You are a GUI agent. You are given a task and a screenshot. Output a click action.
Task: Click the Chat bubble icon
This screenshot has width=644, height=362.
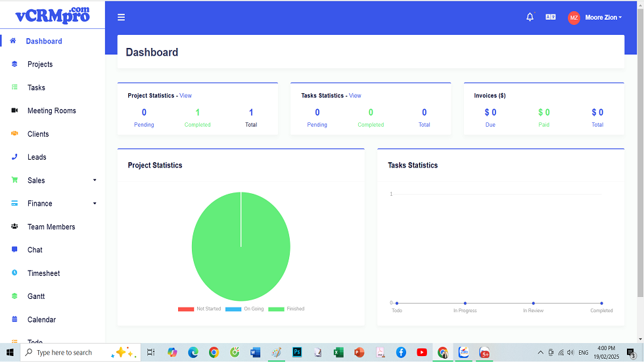coord(14,250)
